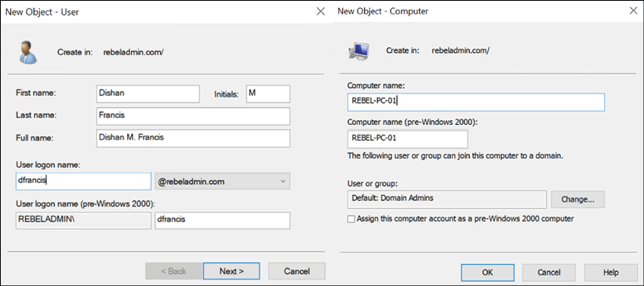Image resolution: width=644 pixels, height=286 pixels.
Task: Tick the pre-Windows 2000 computer checkbox
Action: point(351,219)
